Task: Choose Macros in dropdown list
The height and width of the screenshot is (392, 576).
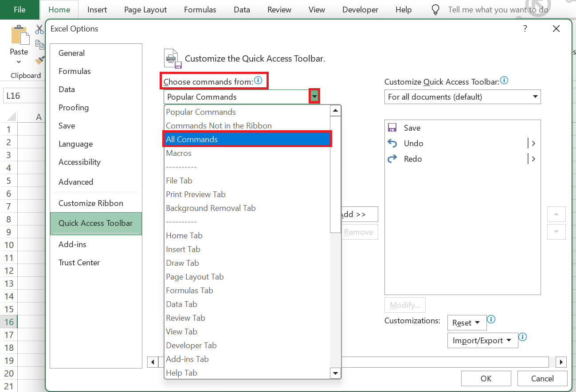Action: 247,153
